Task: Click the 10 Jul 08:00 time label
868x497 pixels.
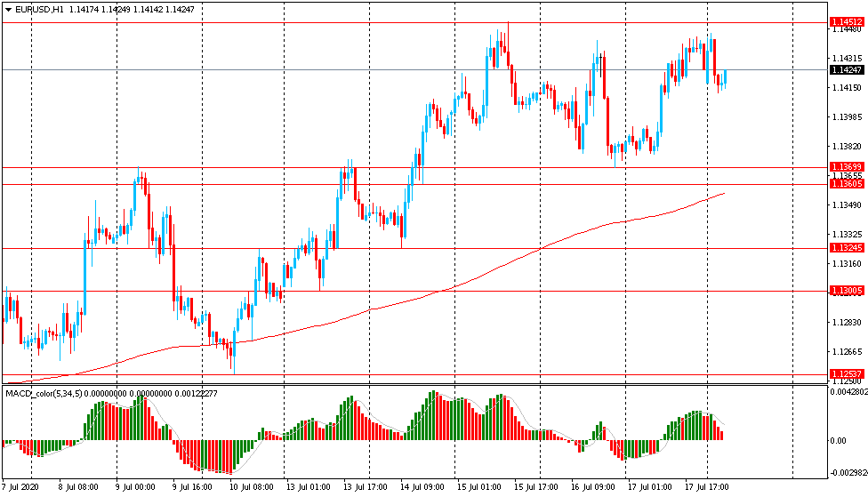Action: click(252, 487)
